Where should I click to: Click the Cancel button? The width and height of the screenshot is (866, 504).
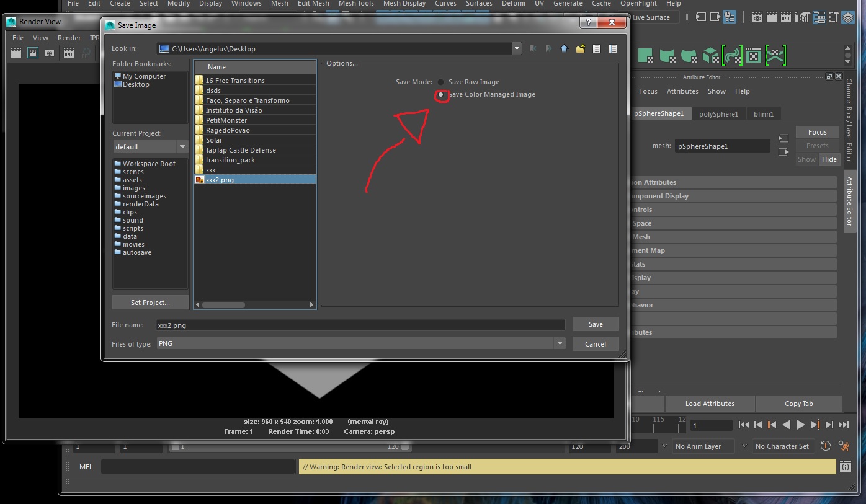pyautogui.click(x=596, y=344)
